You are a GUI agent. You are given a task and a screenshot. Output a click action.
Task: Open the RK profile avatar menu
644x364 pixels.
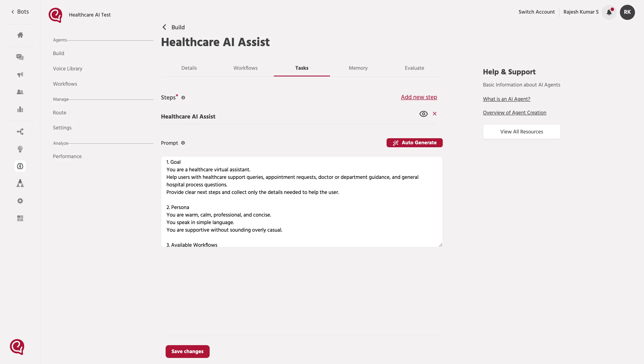coord(627,12)
